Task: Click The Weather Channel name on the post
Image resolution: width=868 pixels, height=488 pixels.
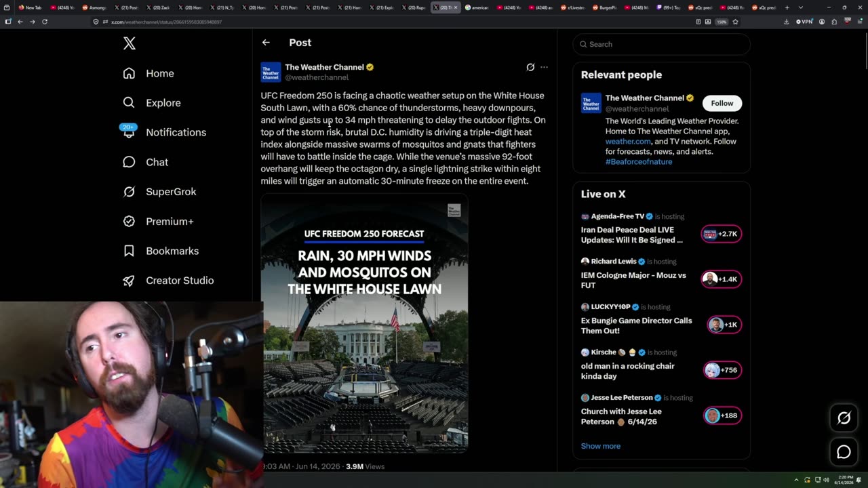Action: click(324, 67)
